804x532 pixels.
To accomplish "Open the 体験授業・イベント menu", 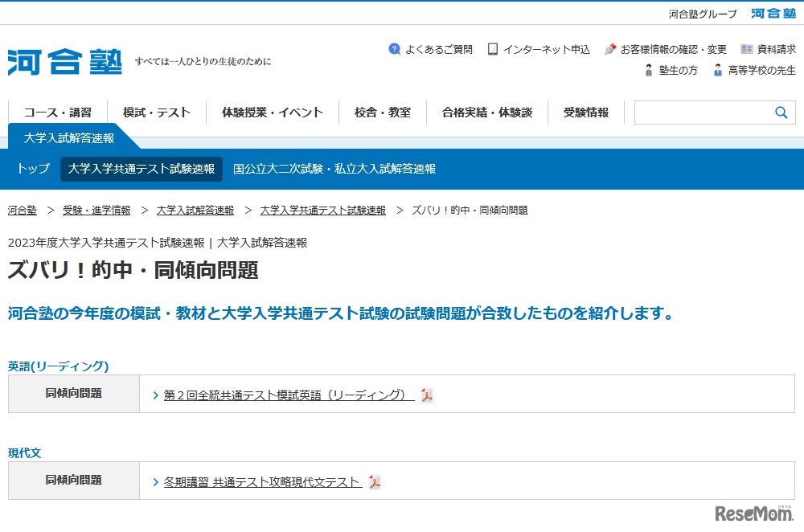I will (x=273, y=113).
